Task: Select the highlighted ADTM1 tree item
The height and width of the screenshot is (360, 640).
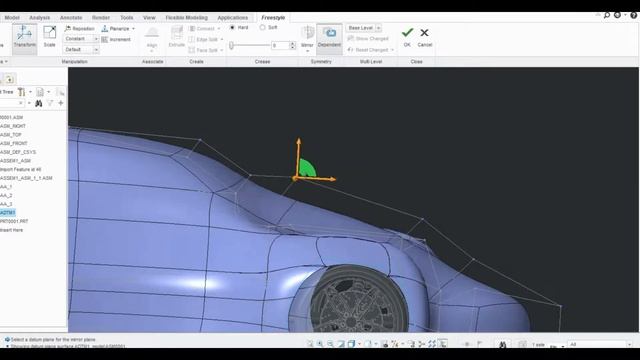Action: click(x=7, y=213)
